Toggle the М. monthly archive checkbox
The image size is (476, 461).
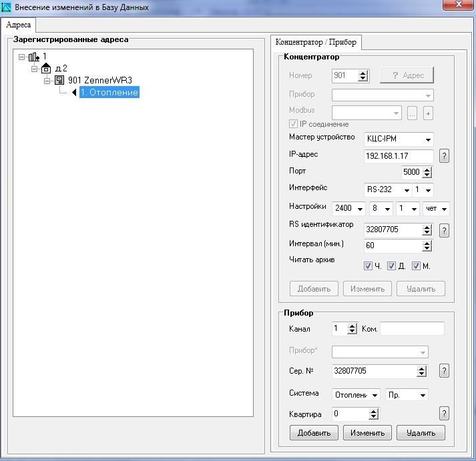[x=416, y=266]
